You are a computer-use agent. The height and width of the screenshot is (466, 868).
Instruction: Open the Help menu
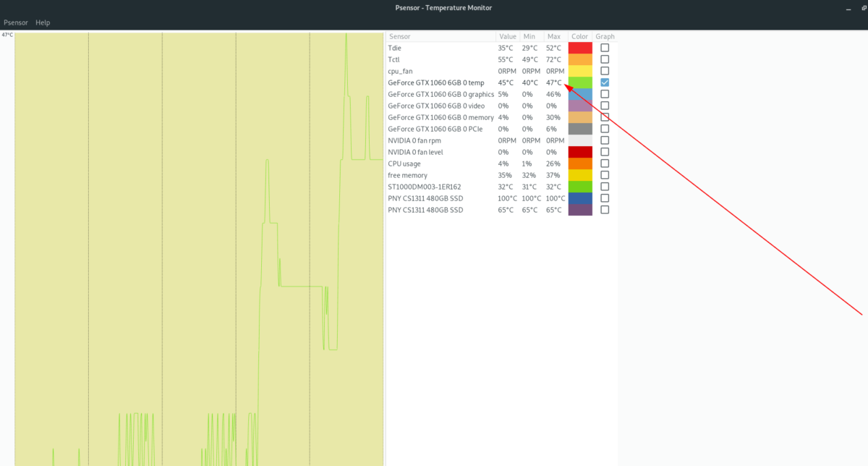[43, 22]
